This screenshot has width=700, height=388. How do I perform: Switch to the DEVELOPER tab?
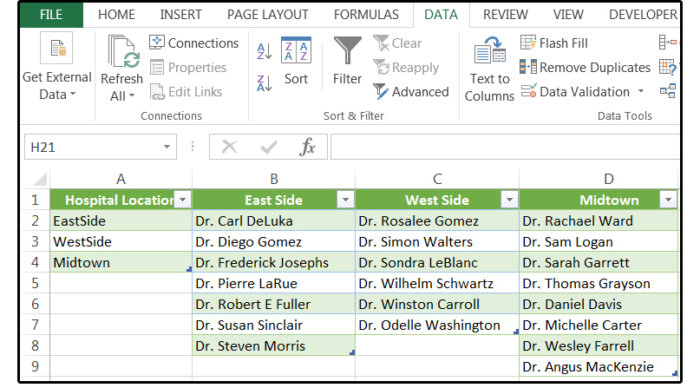point(643,15)
